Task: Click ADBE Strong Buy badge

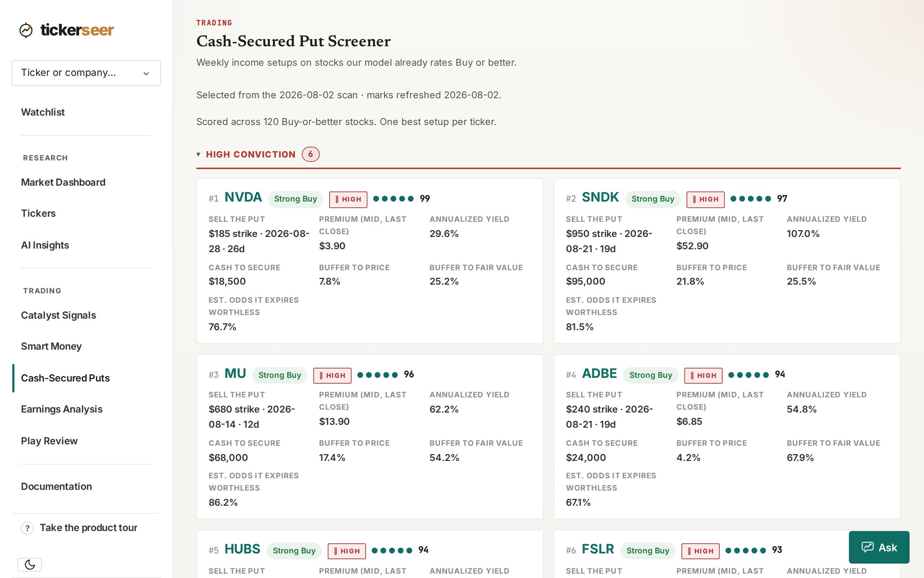Action: click(x=651, y=375)
